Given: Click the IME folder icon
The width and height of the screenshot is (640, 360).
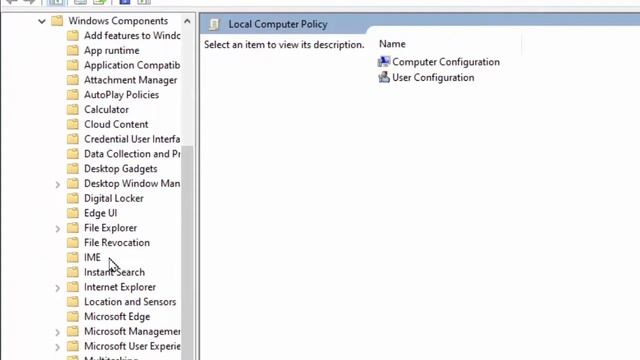Looking at the screenshot, I should tap(73, 258).
